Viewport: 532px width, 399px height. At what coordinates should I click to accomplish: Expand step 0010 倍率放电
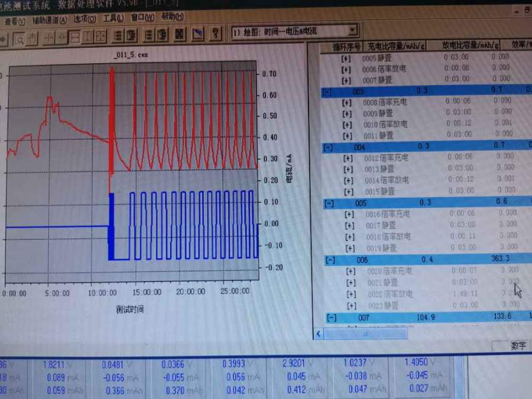tap(347, 125)
